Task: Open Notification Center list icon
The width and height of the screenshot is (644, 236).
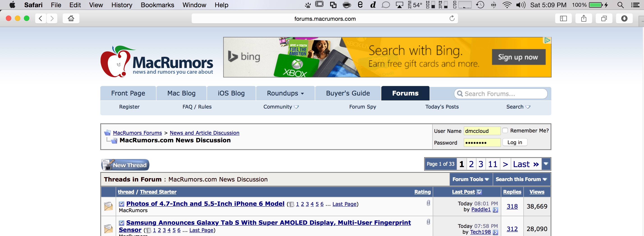Action: (x=635, y=5)
